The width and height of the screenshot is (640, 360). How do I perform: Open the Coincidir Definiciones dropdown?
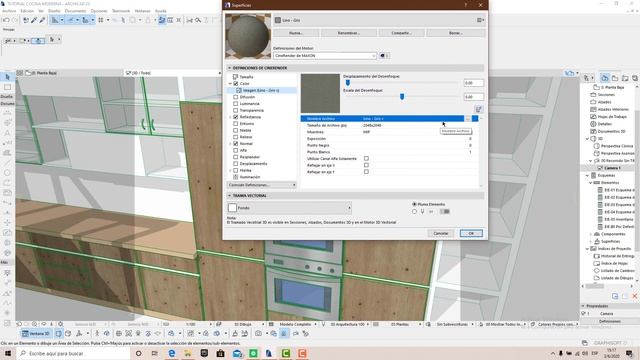(262, 185)
